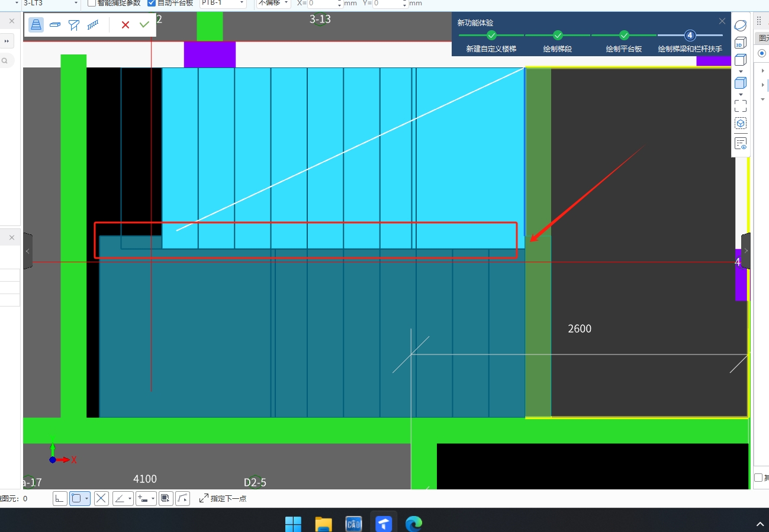Enable 智能捕捉参数 checkbox

click(92, 2)
